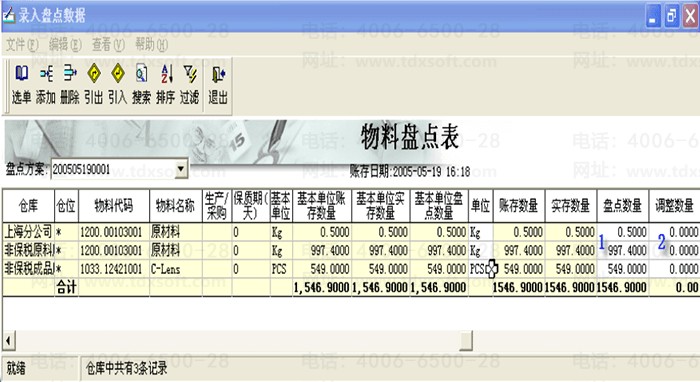Open the 文件 menu

coord(22,45)
